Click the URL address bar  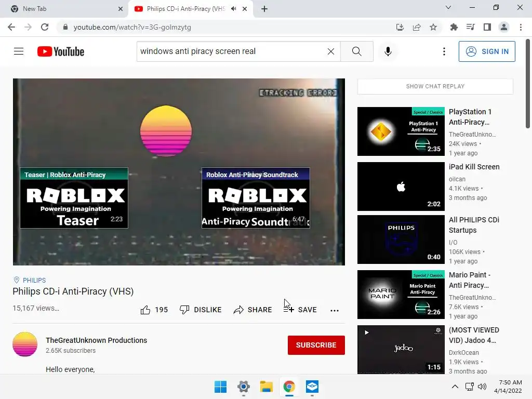pyautogui.click(x=224, y=27)
